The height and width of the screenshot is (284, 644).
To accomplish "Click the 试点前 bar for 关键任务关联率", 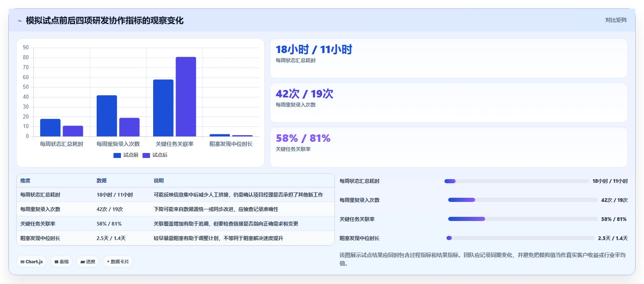I will coord(163,108).
